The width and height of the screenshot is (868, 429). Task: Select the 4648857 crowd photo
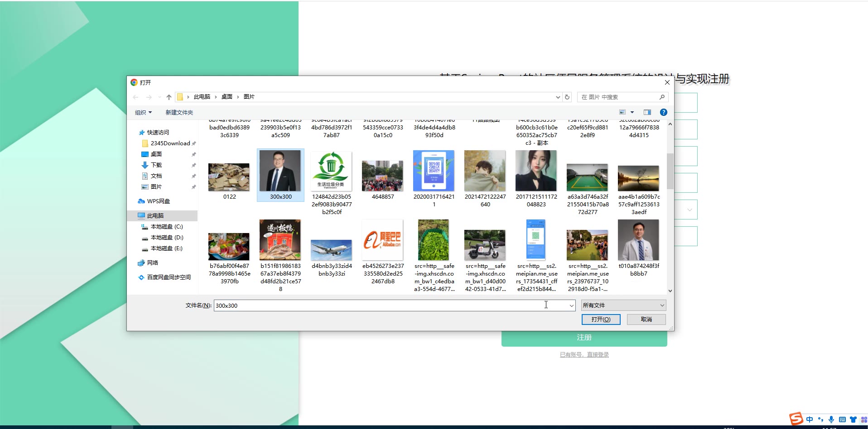click(382, 176)
